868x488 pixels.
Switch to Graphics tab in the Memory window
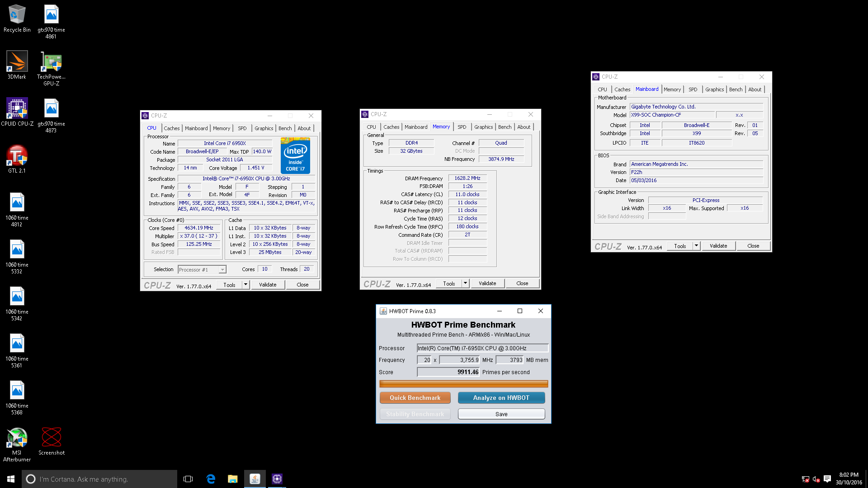pos(483,127)
